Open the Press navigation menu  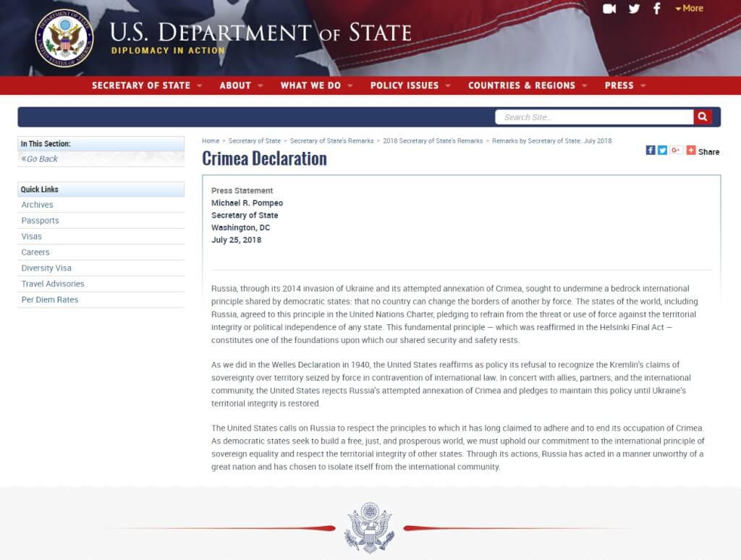624,85
